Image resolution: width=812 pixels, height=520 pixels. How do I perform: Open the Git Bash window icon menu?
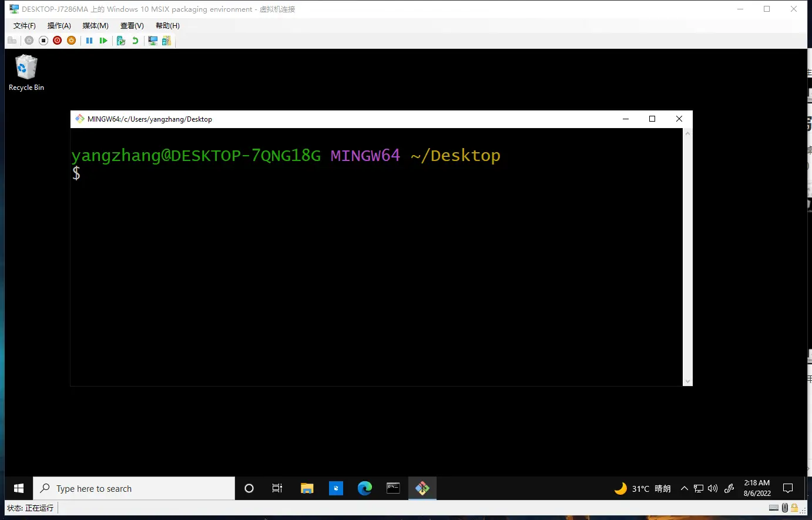(80, 119)
